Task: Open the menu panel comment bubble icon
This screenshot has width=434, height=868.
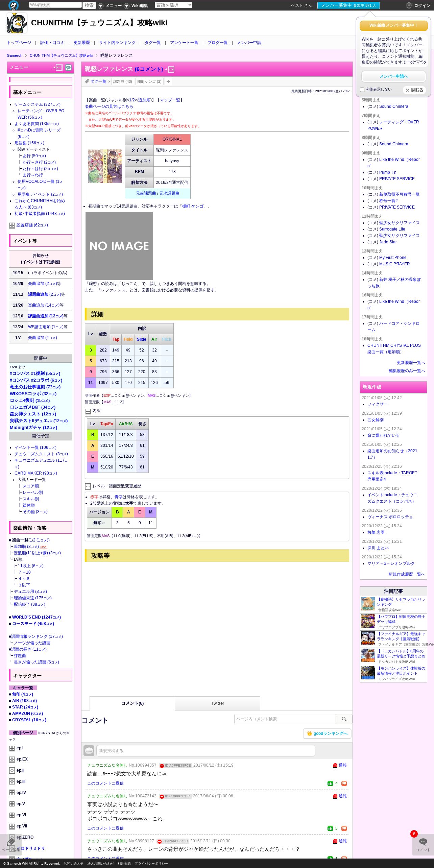Action: [x=68, y=68]
